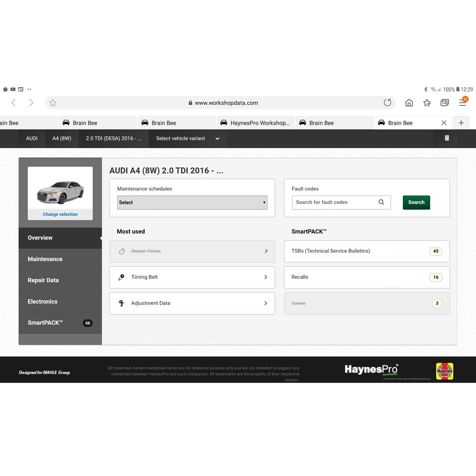Close the active Brain Bee tab
Image resolution: width=476 pixels, height=476 pixels.
coord(444,122)
